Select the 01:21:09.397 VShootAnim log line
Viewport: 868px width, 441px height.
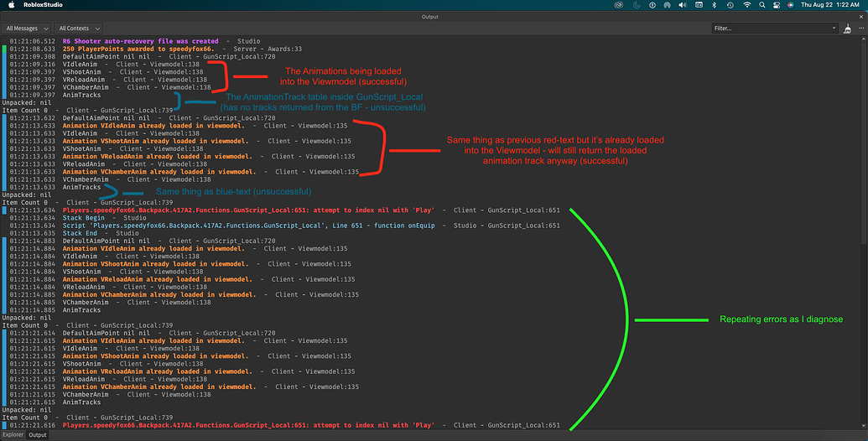click(x=107, y=72)
